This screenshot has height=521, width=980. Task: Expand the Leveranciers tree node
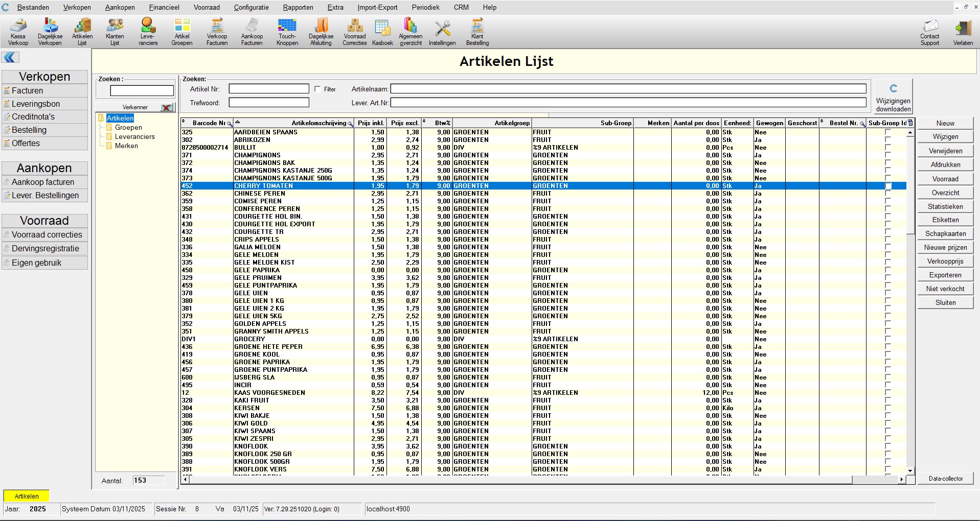pyautogui.click(x=101, y=137)
